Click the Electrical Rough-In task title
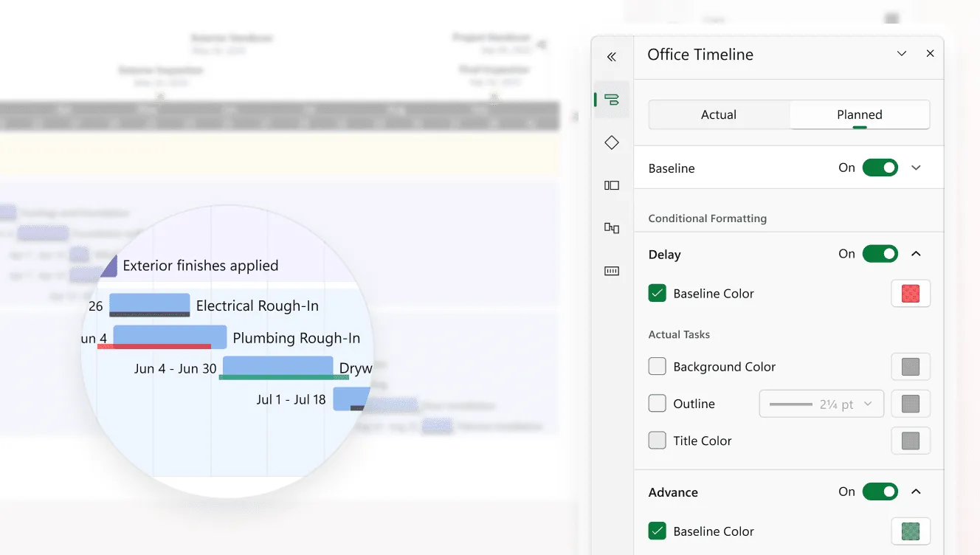 258,306
